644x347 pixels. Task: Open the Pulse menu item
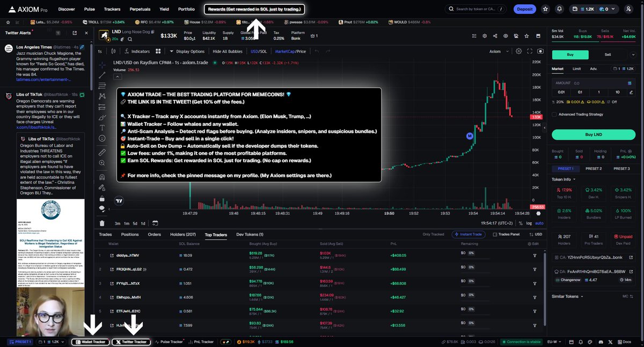pyautogui.click(x=90, y=9)
